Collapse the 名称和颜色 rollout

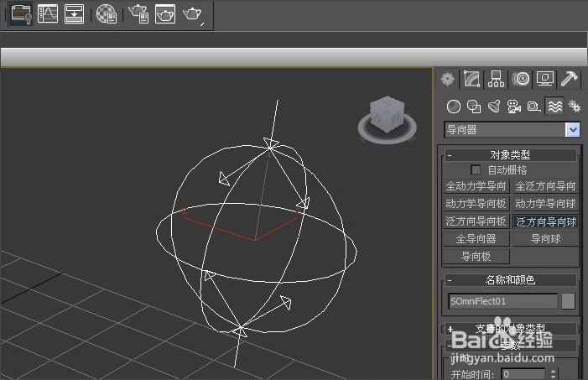511,280
